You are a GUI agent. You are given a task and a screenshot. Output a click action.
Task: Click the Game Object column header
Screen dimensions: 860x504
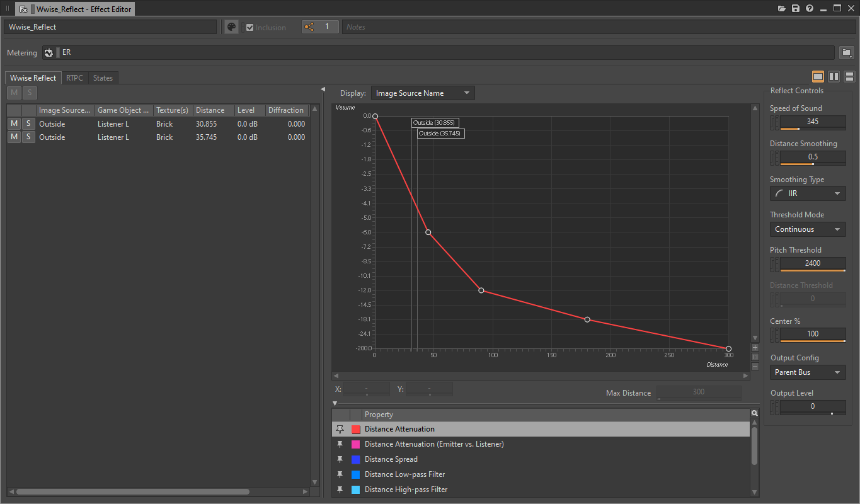point(124,110)
